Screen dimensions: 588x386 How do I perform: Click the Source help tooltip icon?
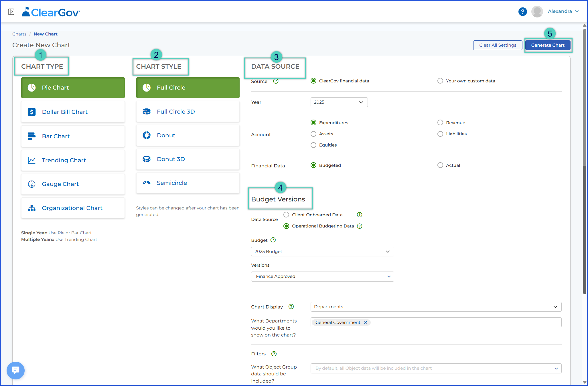tap(276, 81)
